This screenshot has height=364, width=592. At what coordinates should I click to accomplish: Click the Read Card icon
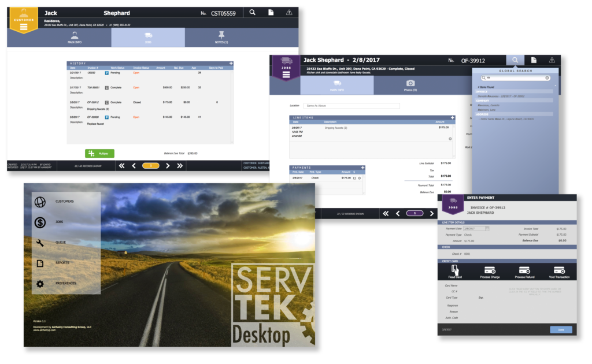pos(455,272)
